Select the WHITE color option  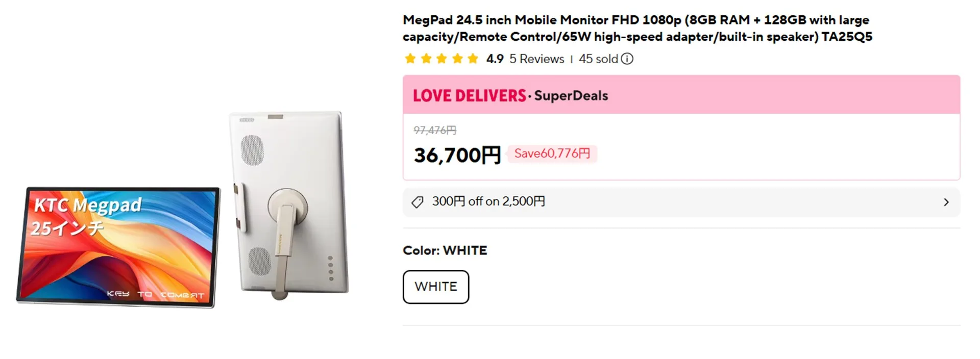coord(435,287)
